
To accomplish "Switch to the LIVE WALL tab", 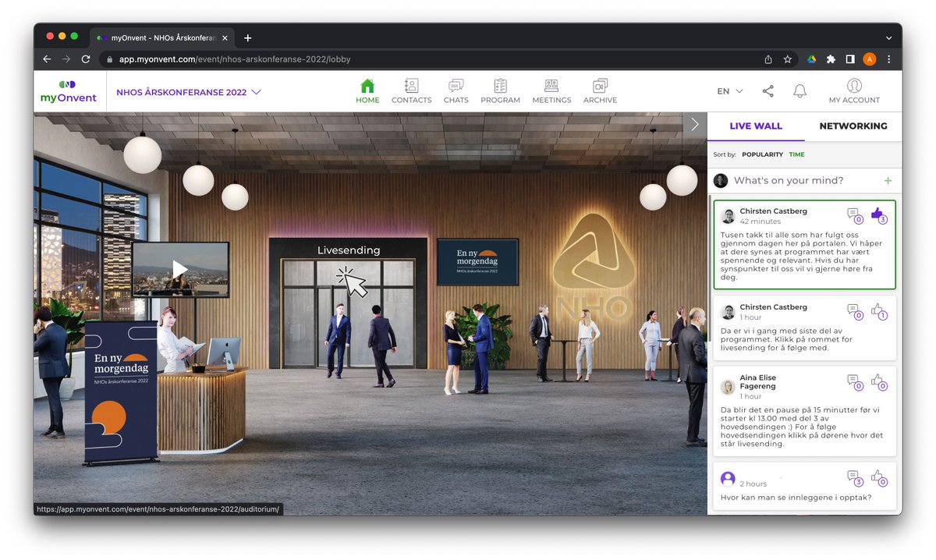I will point(756,126).
